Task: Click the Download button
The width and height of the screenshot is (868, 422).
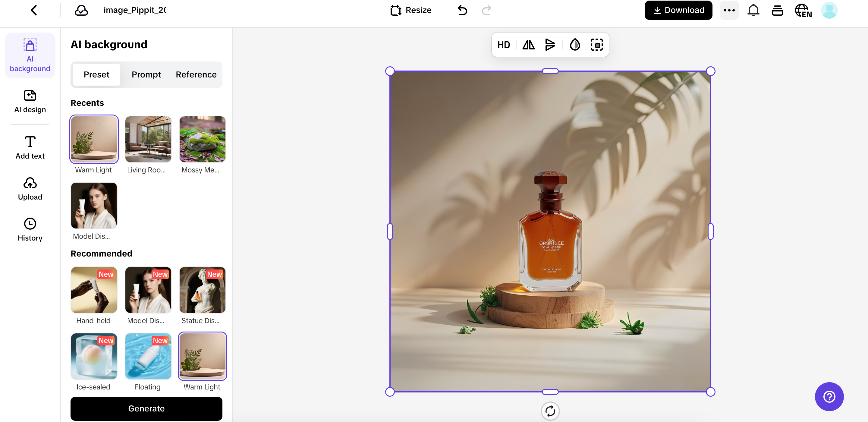Action: point(678,10)
